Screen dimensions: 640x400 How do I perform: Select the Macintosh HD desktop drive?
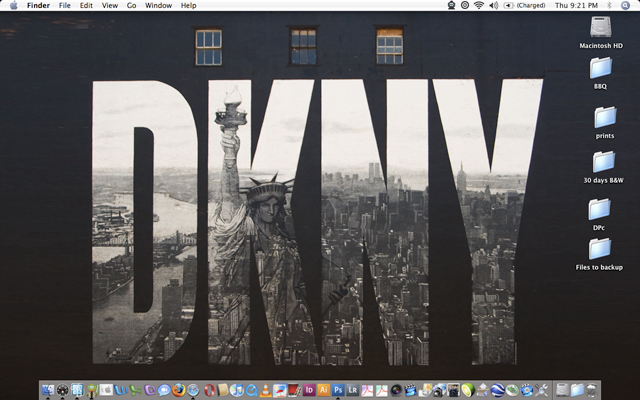pos(601,32)
